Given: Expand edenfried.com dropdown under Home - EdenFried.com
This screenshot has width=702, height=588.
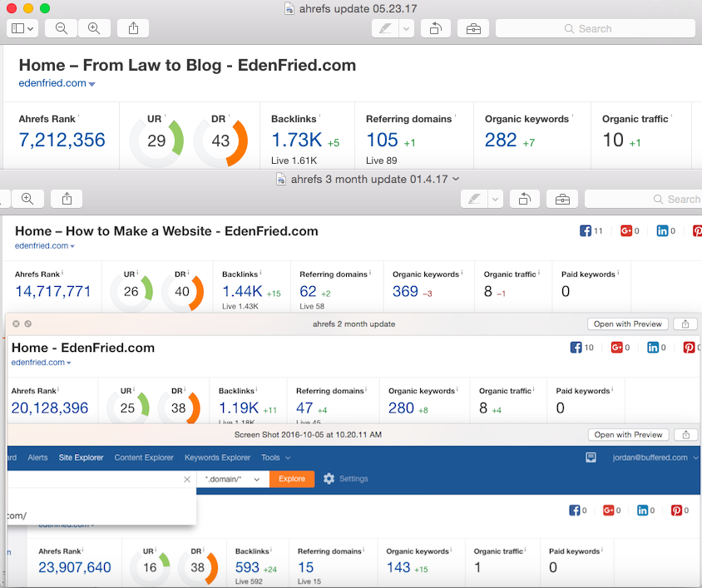Looking at the screenshot, I should 69,363.
